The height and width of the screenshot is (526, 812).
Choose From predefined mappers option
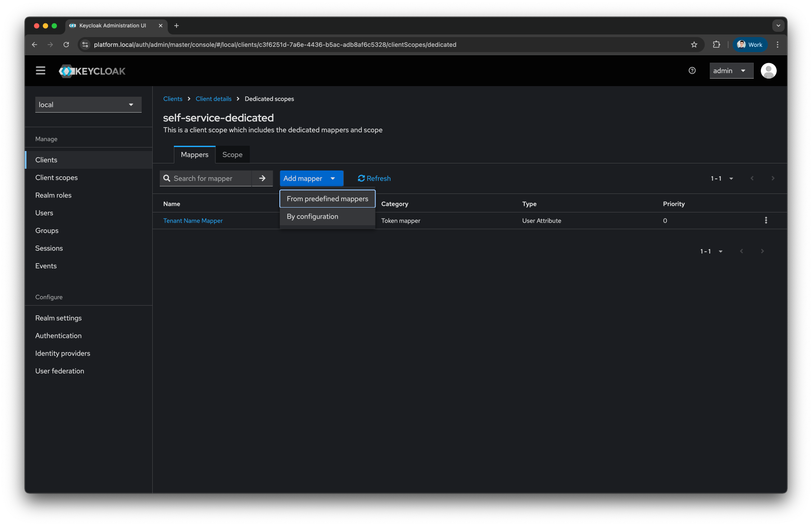click(x=327, y=198)
